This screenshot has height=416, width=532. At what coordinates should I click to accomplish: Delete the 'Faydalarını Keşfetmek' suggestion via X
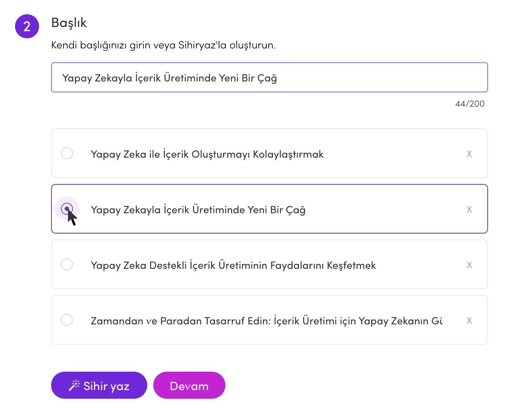469,265
